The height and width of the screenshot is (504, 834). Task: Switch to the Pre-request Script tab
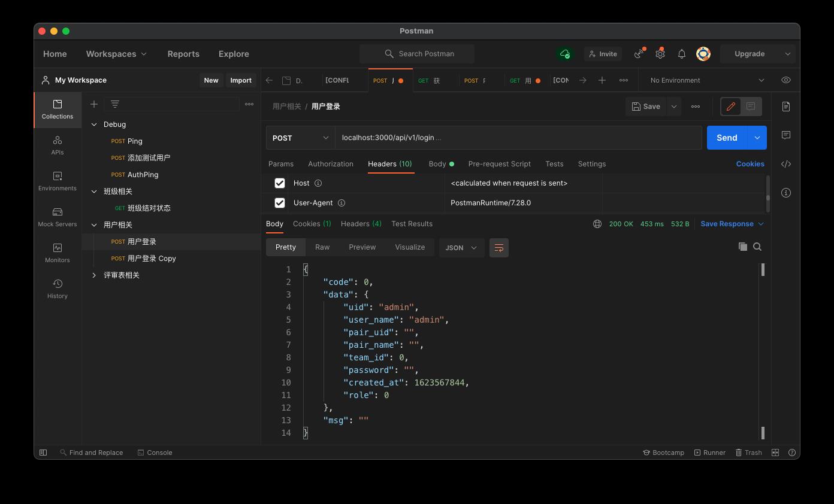coord(500,164)
